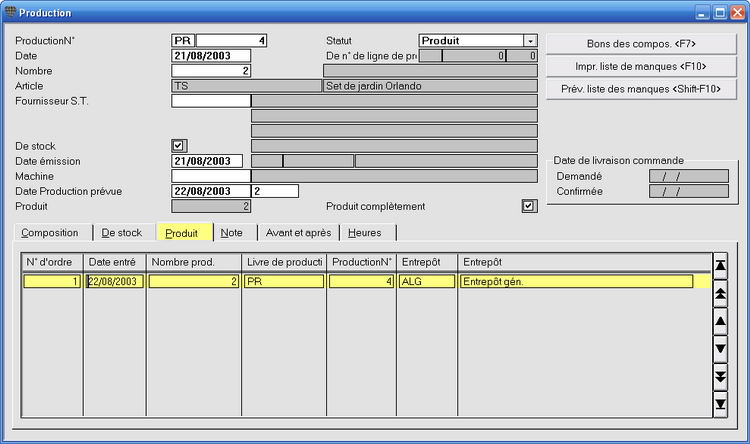Page up with the double-up arrow button
Image resolution: width=750 pixels, height=444 pixels.
pyautogui.click(x=720, y=293)
